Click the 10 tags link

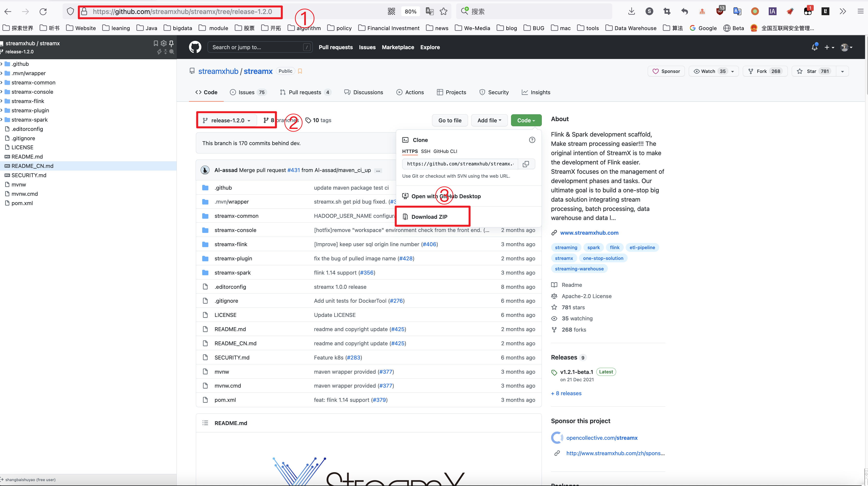coord(318,120)
